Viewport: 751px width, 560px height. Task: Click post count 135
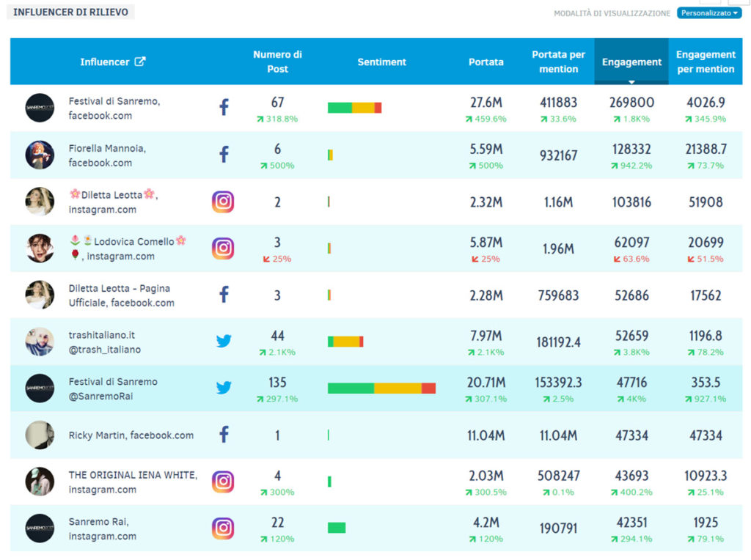point(277,382)
